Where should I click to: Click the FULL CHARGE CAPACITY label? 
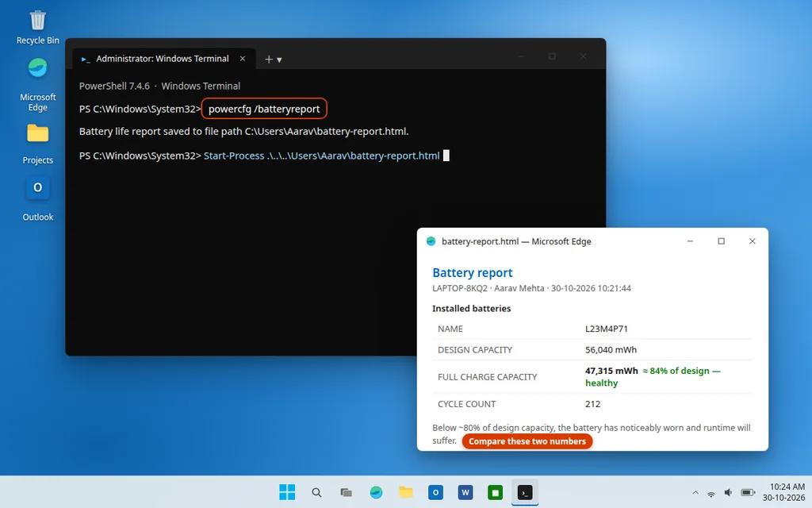tap(488, 377)
